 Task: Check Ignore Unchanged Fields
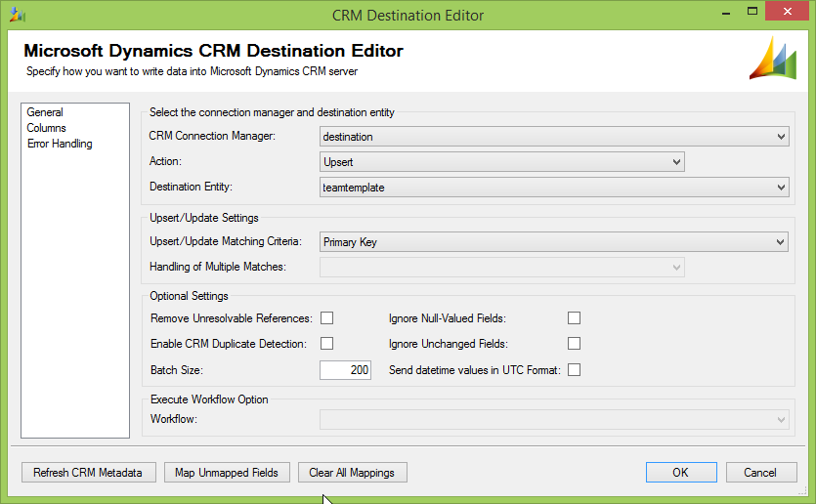(x=574, y=343)
